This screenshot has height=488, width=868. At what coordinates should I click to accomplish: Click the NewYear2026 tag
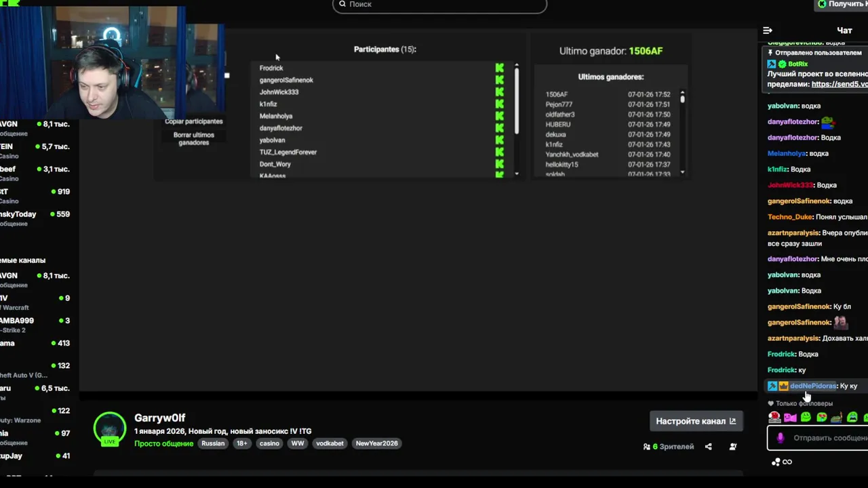tap(377, 443)
